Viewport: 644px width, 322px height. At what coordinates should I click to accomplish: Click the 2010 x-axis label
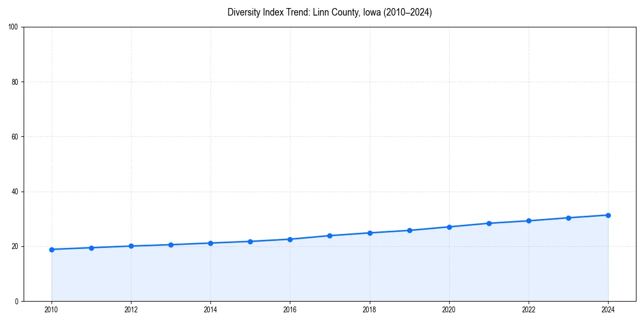point(51,310)
